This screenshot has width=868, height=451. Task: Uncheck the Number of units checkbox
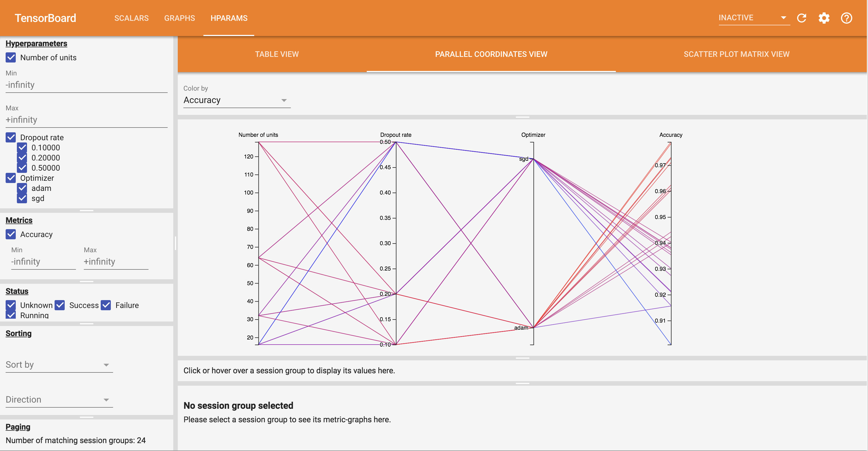coord(11,57)
